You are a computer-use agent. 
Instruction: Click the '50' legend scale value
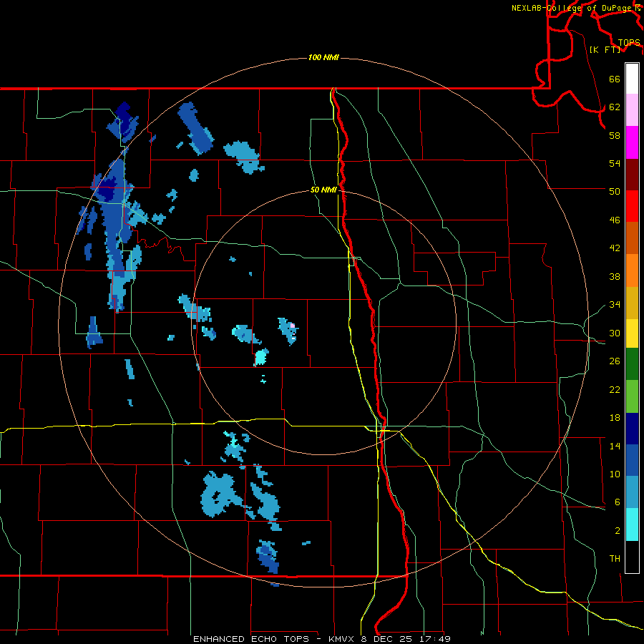(615, 192)
